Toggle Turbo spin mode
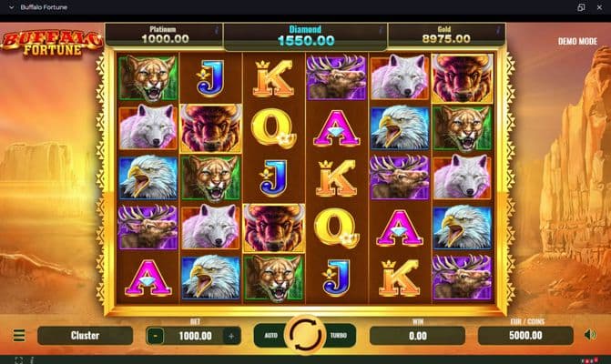611x364 pixels. [x=339, y=335]
